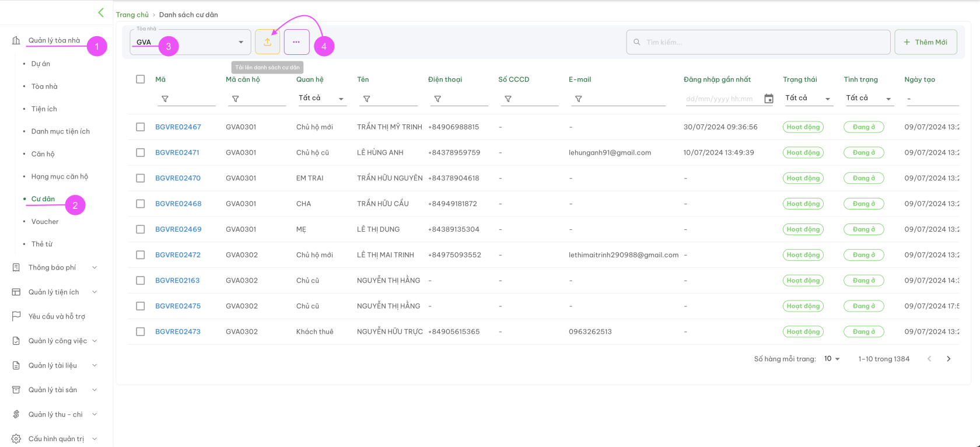Screen dimensions: 980x447
Task: Click the Quản lý công việc icon
Action: coord(16,341)
